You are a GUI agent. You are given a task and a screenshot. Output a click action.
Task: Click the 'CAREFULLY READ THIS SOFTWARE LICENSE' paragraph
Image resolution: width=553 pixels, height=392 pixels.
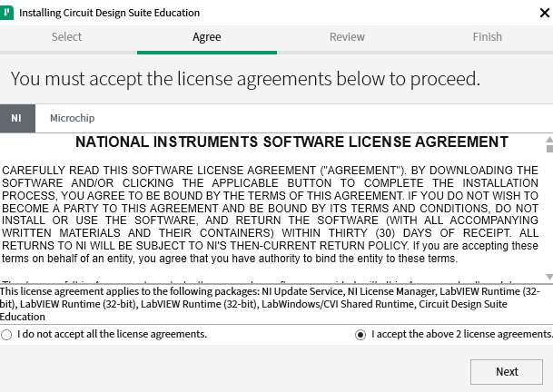tap(270, 214)
